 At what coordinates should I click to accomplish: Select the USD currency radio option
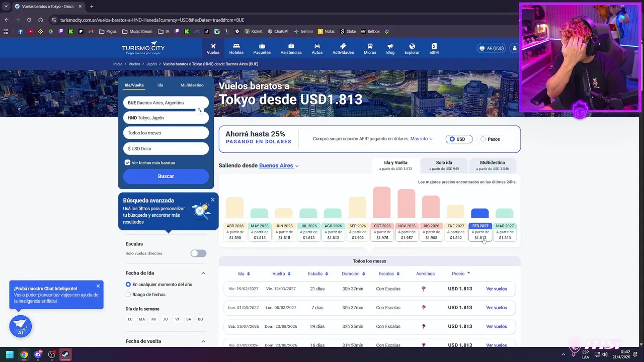point(459,139)
